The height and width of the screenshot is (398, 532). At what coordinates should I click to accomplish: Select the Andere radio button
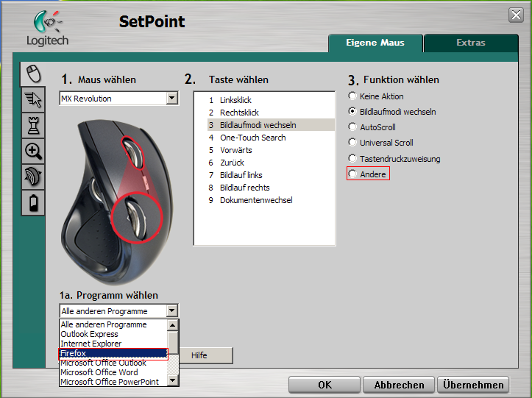tap(352, 174)
